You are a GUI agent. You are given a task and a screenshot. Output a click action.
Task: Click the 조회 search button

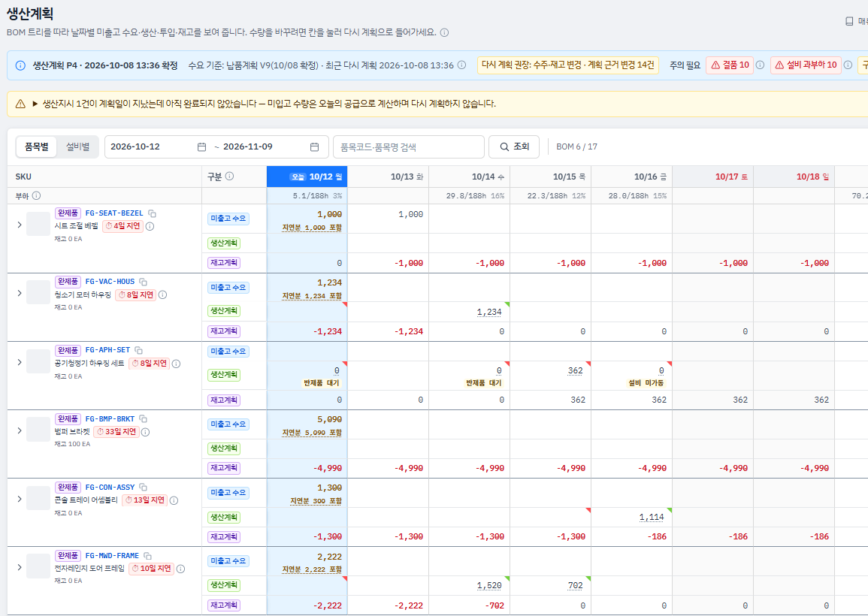tap(514, 146)
